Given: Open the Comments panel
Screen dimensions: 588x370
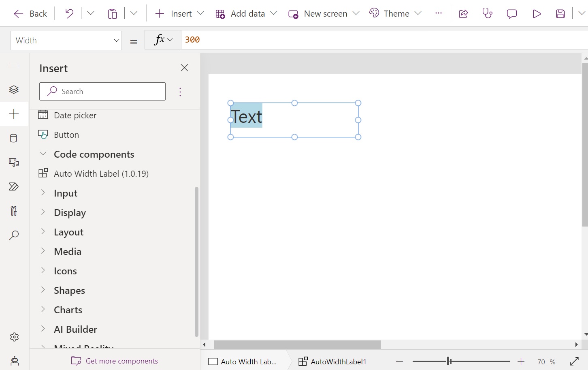Looking at the screenshot, I should coord(511,13).
